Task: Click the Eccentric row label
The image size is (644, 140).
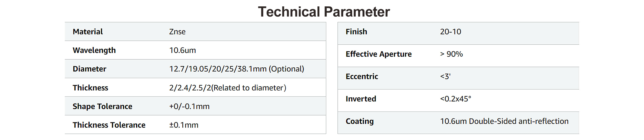Action: pyautogui.click(x=362, y=76)
